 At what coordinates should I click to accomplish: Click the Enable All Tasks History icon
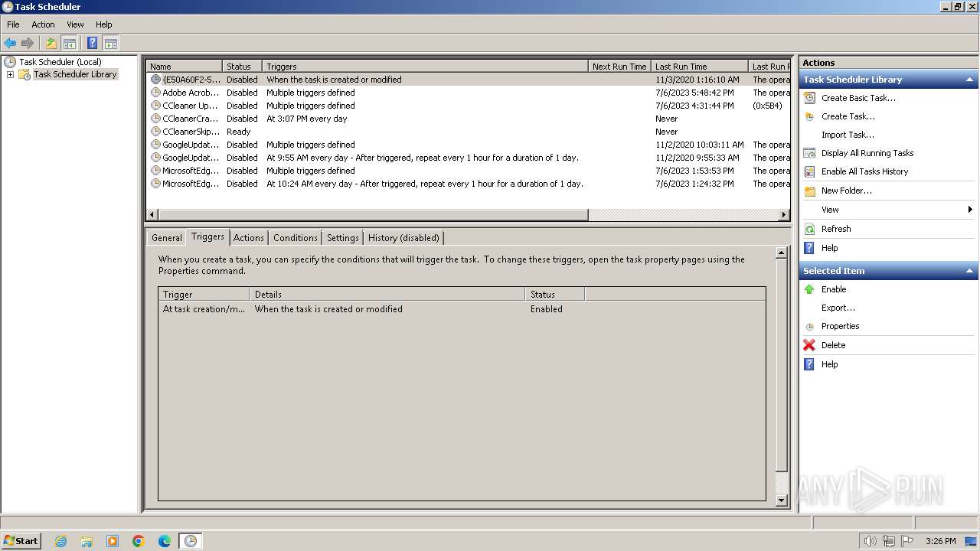coord(809,171)
